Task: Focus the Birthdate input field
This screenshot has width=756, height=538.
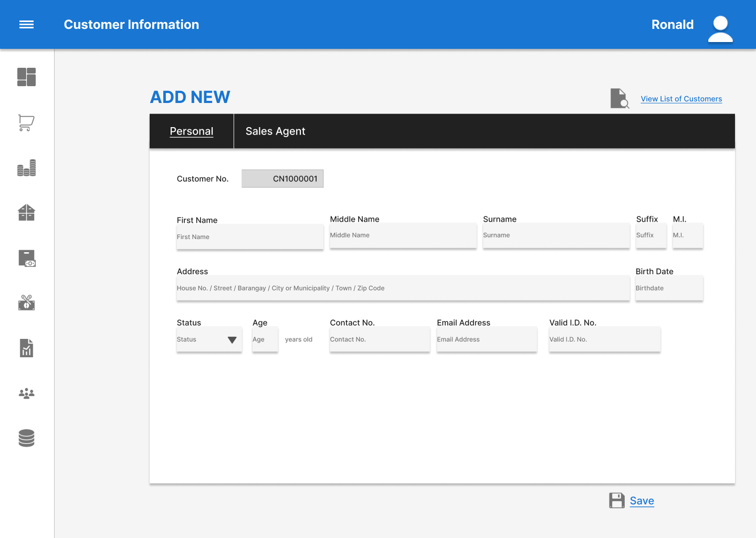Action: tap(669, 288)
